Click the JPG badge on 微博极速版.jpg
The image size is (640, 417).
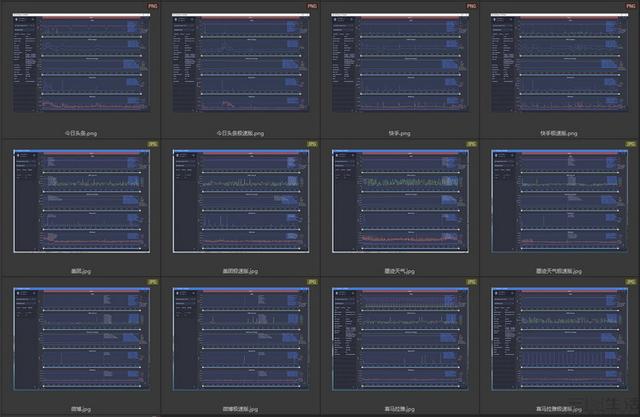click(312, 282)
